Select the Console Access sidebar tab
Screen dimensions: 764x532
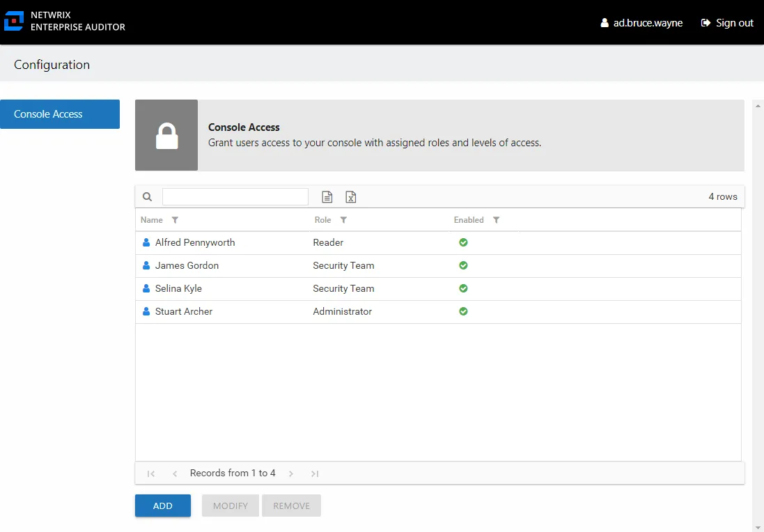[60, 114]
